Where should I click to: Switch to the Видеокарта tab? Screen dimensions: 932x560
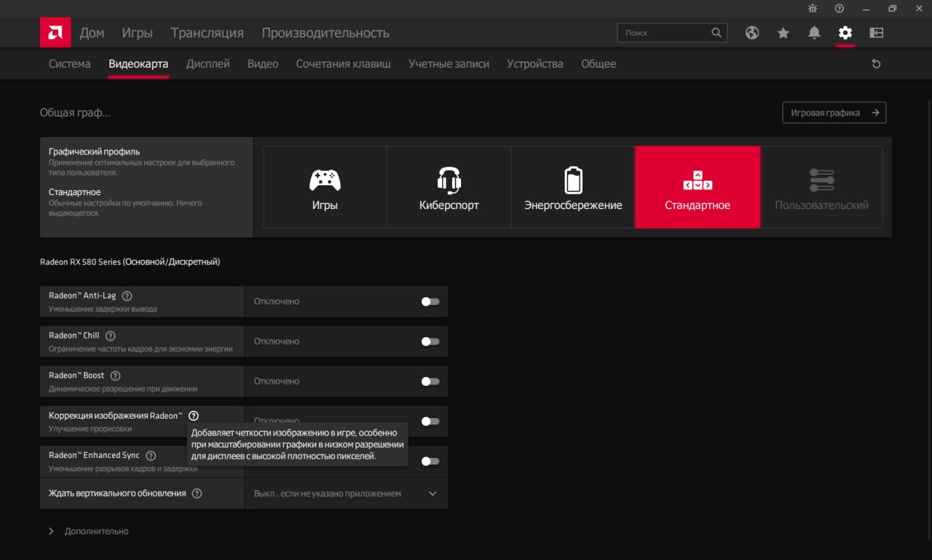[138, 64]
